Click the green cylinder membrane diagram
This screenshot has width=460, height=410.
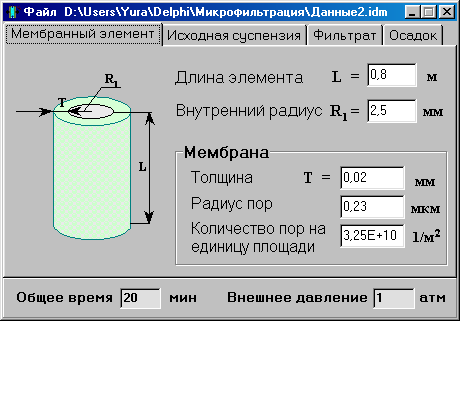pyautogui.click(x=92, y=168)
